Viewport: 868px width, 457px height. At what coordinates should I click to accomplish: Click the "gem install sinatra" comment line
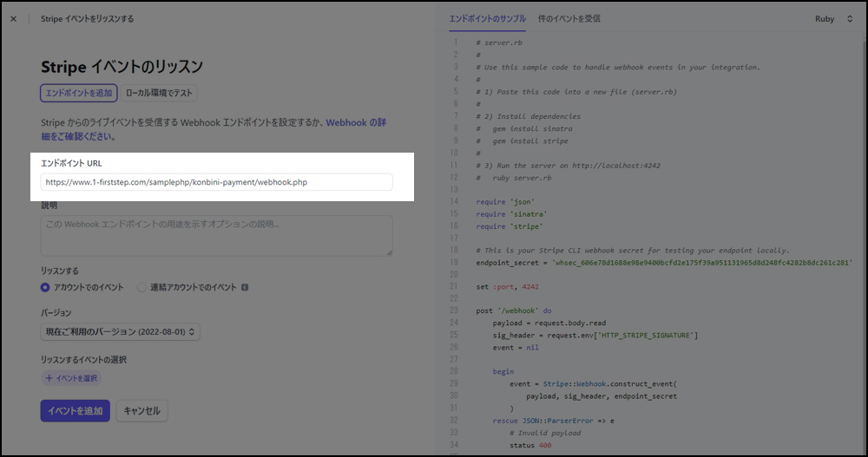(524, 129)
